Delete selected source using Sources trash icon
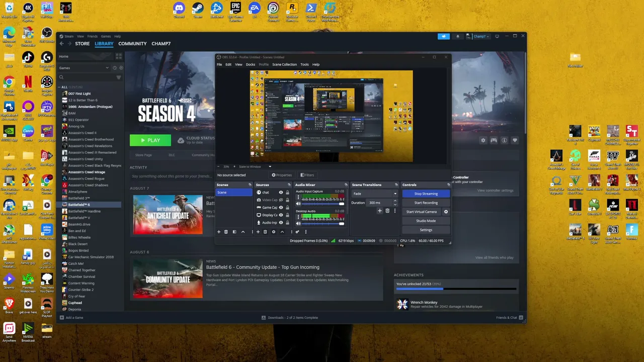Viewport: 644px width, 362px height. 265,232
